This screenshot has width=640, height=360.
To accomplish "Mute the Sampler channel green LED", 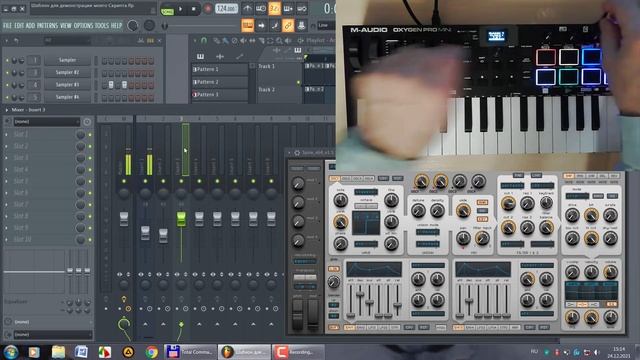I will (7, 60).
